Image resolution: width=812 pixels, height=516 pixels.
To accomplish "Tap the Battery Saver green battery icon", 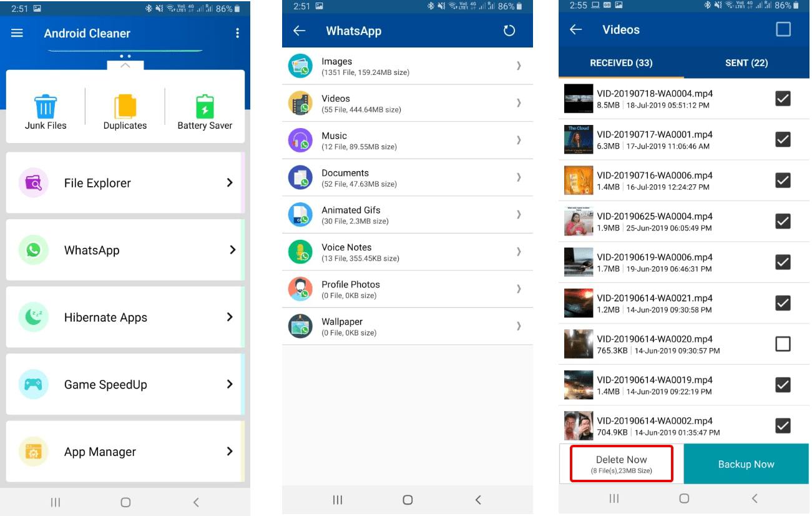I will tap(205, 106).
